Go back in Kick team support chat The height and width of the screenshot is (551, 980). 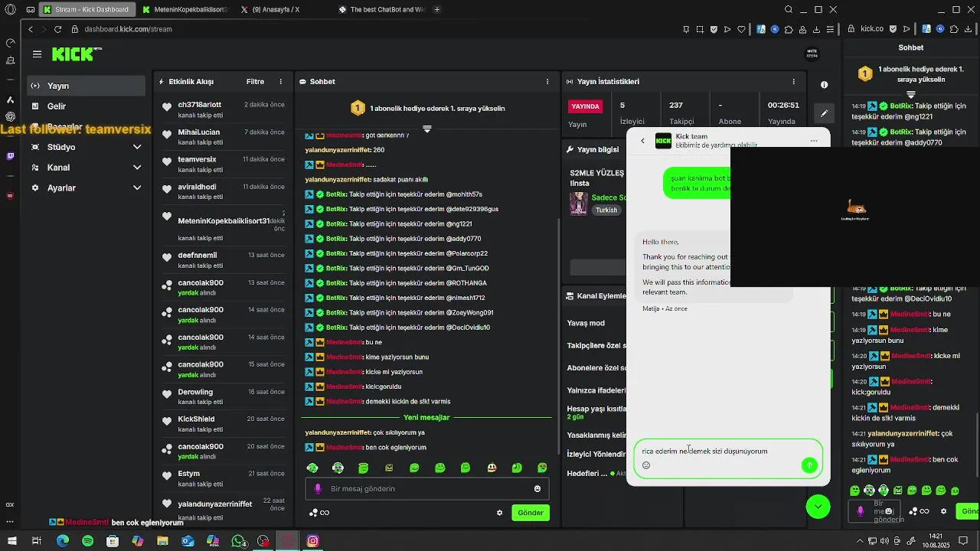(642, 141)
